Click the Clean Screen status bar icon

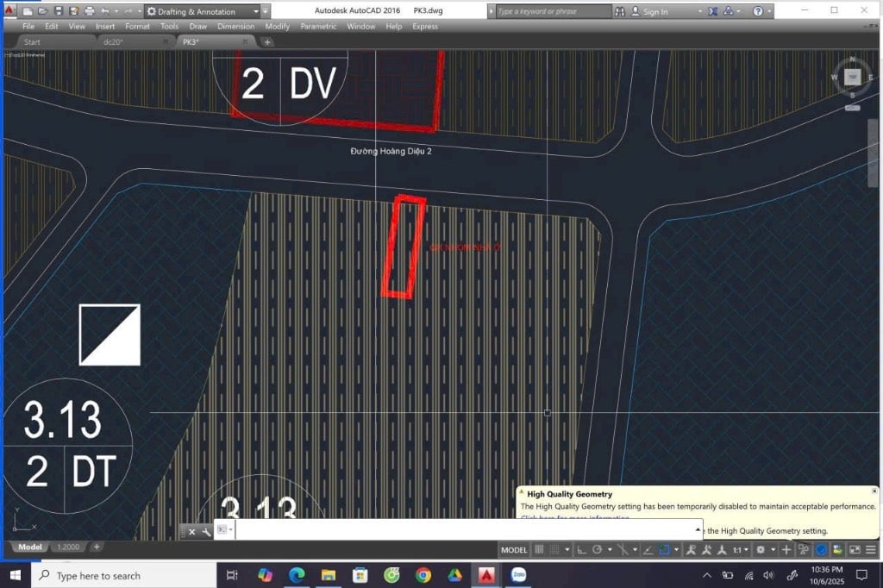pyautogui.click(x=855, y=549)
